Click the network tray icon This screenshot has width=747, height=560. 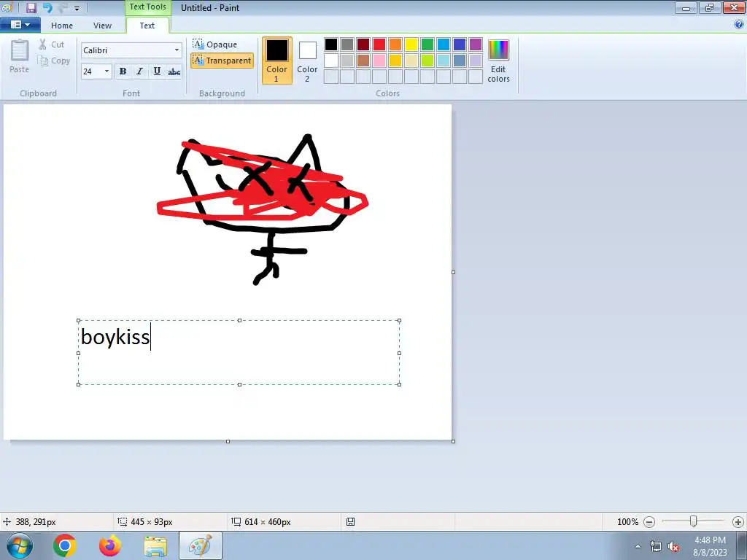click(x=656, y=547)
